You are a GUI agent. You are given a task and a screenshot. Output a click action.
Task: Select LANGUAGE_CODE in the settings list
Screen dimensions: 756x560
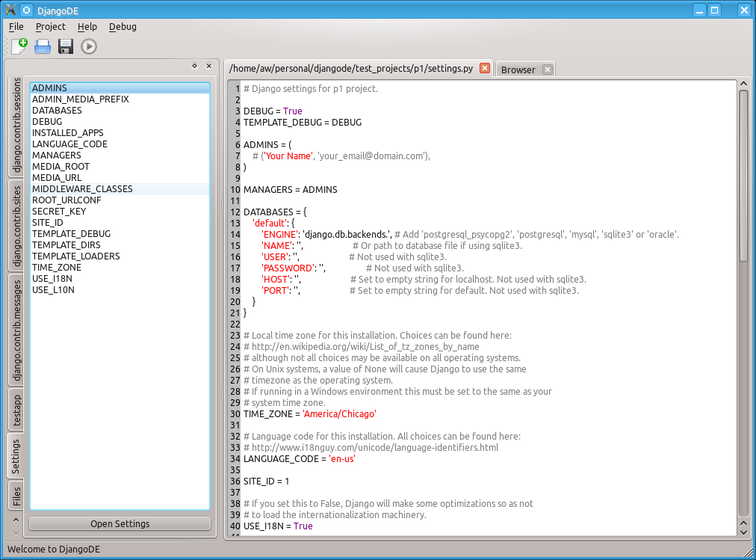point(120,144)
